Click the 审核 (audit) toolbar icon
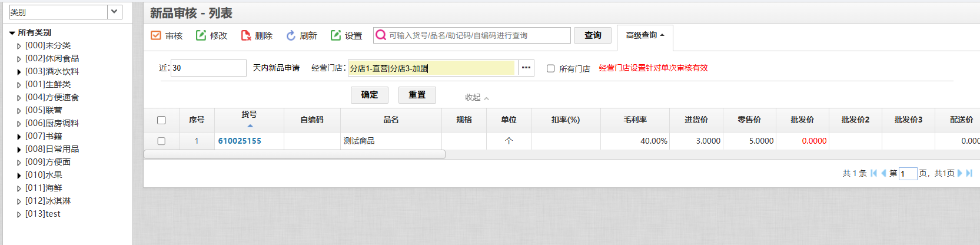Viewport: 980px width, 245px height. coord(156,35)
